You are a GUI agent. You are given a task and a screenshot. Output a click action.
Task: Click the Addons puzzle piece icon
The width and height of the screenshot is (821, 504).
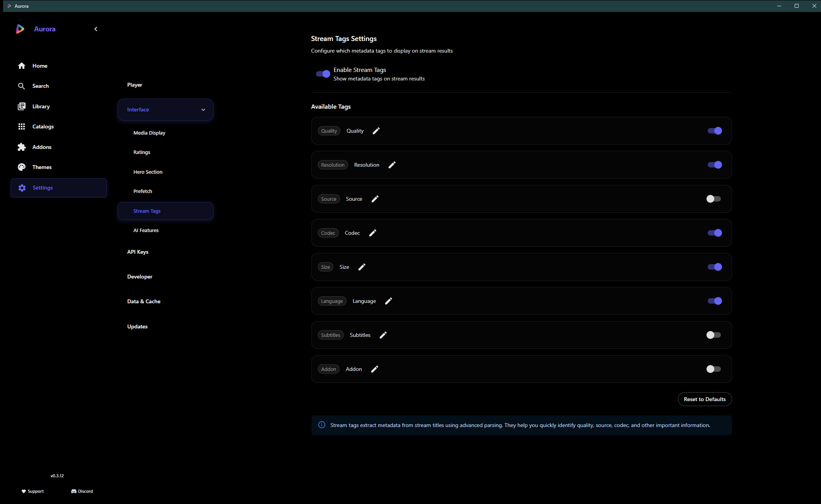click(22, 147)
